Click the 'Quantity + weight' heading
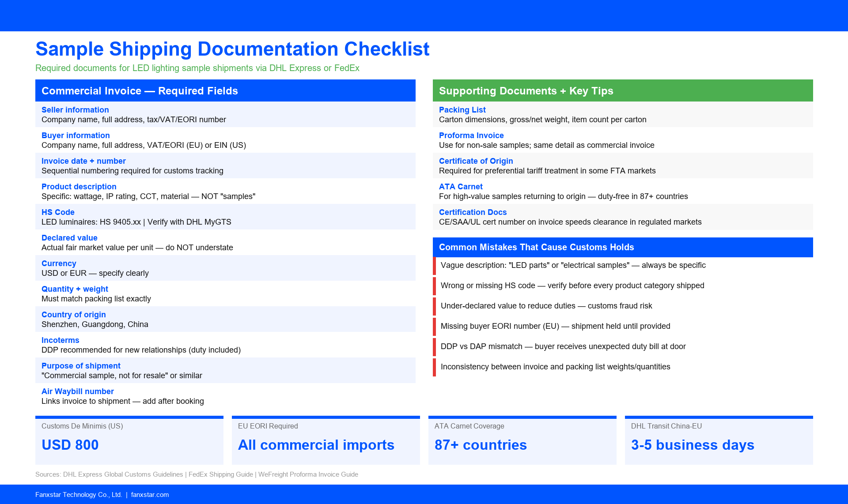Viewport: 848px width, 504px height. (x=75, y=289)
